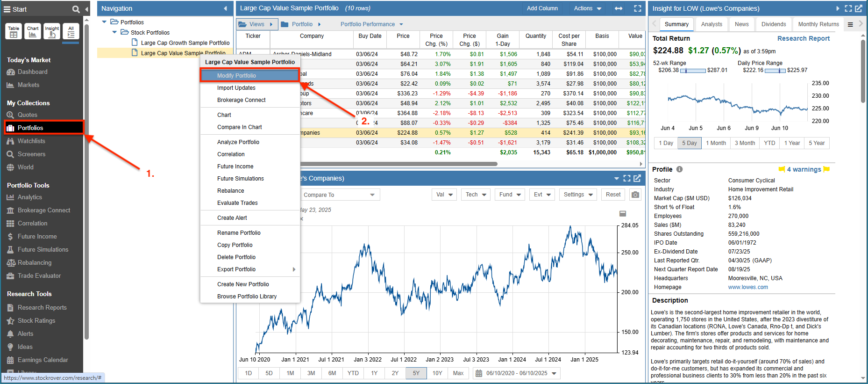Select Delete Portfolio menu entry
868x384 pixels.
[250, 257]
